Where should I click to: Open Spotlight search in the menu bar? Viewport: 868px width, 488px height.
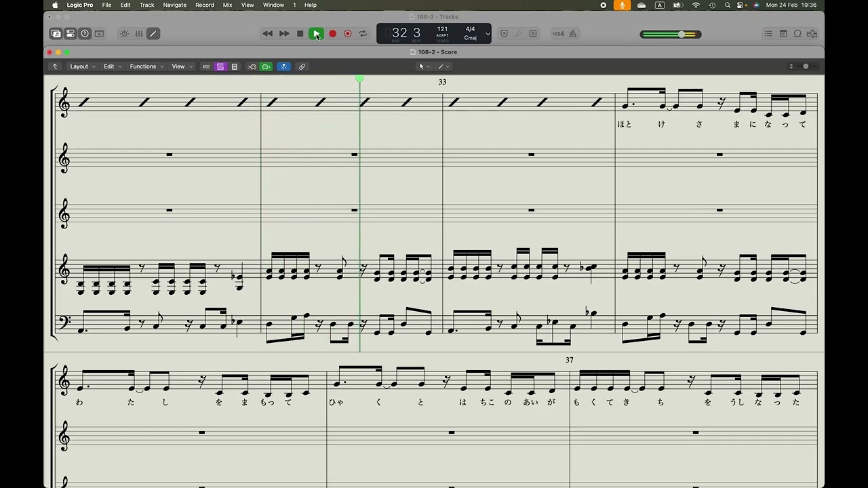click(x=728, y=5)
